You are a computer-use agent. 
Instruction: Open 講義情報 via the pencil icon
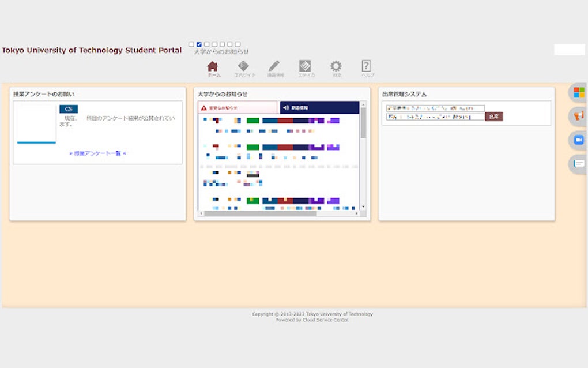click(x=275, y=68)
